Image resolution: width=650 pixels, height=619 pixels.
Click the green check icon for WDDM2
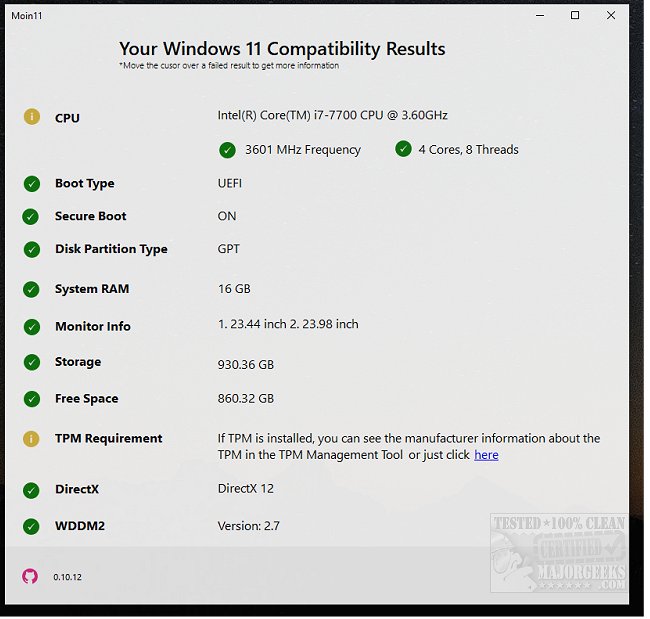click(31, 527)
